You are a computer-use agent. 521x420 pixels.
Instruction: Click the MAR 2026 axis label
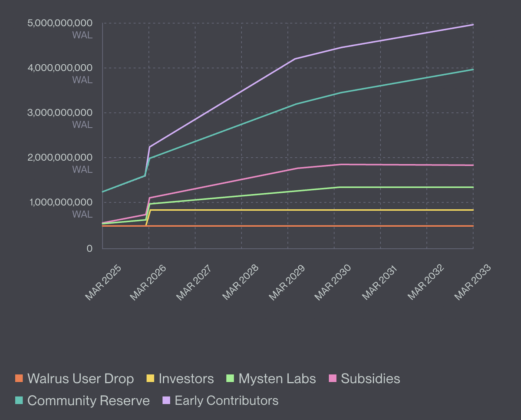pos(148,283)
